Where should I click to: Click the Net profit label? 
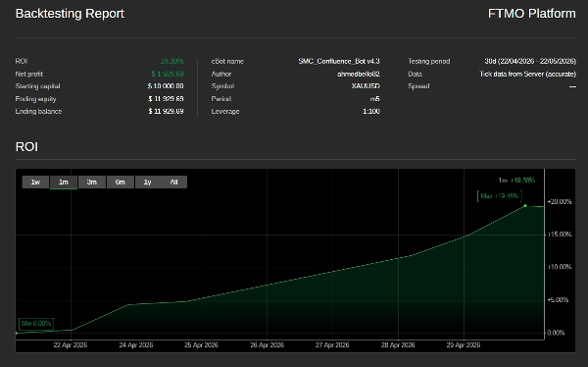click(29, 74)
